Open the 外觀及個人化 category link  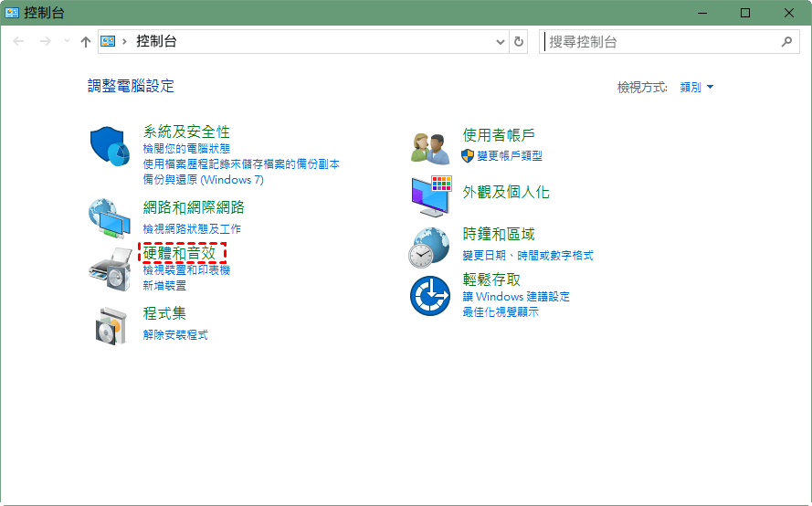coord(506,192)
